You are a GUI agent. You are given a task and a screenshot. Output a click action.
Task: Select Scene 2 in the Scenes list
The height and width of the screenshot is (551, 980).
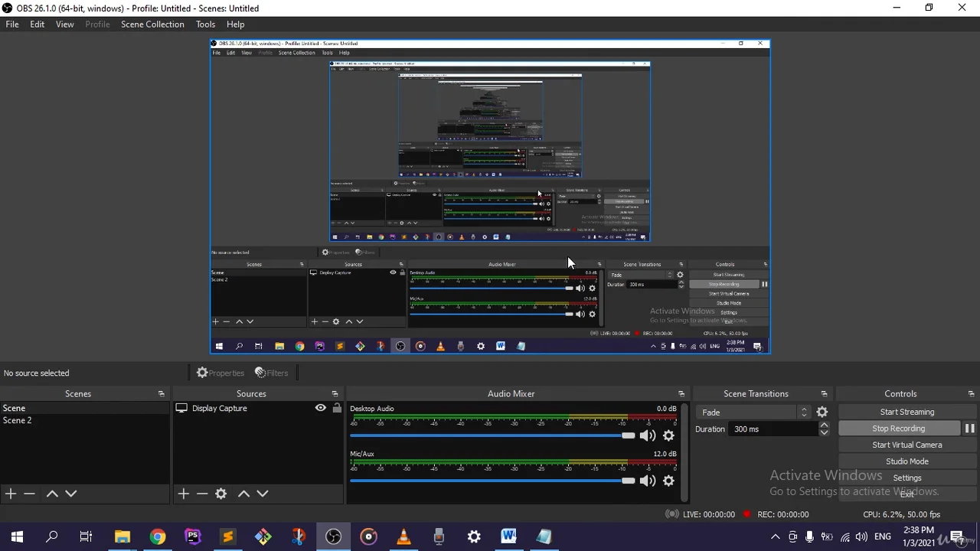click(x=84, y=420)
